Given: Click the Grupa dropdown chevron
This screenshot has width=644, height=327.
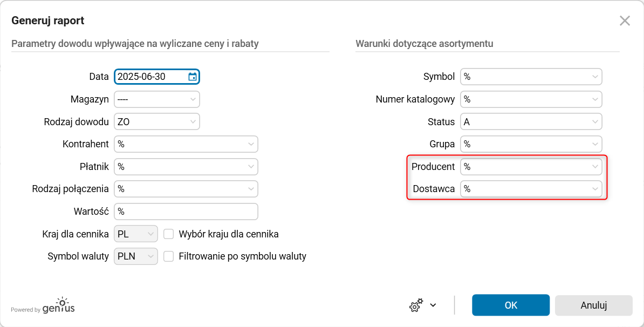Looking at the screenshot, I should 594,144.
